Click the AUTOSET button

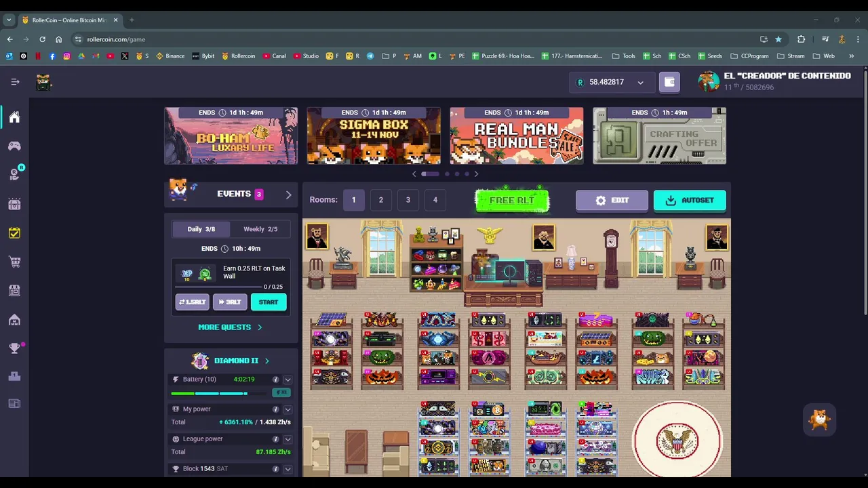(x=690, y=201)
